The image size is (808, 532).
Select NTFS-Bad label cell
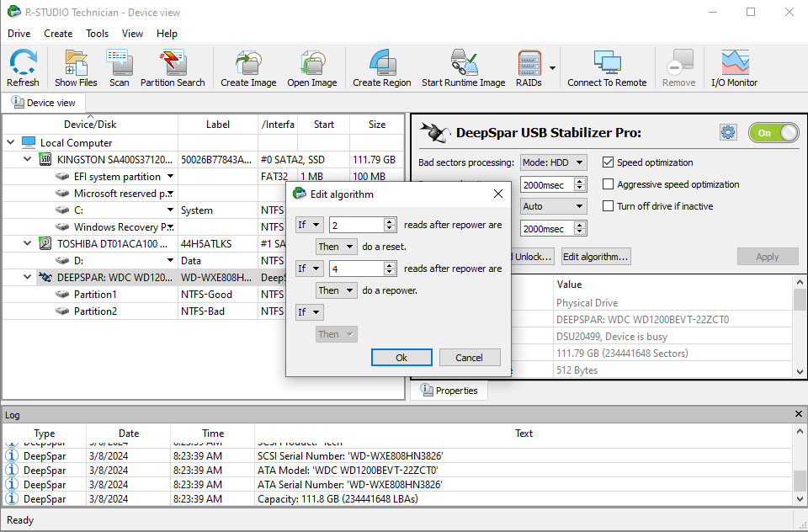click(x=217, y=311)
